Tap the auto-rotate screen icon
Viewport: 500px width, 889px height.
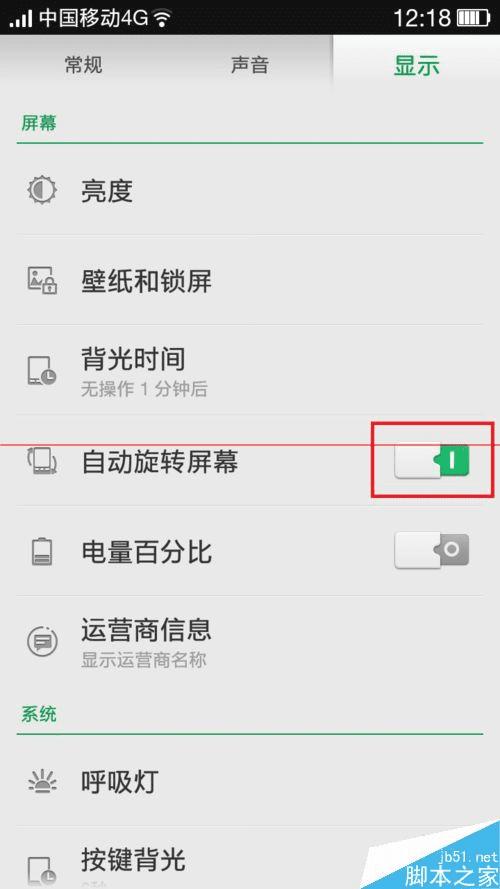click(43, 461)
